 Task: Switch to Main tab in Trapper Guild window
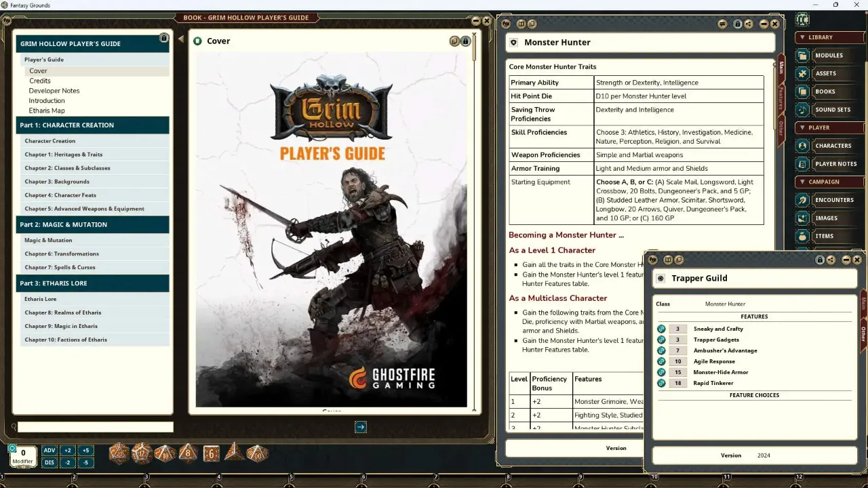863,302
